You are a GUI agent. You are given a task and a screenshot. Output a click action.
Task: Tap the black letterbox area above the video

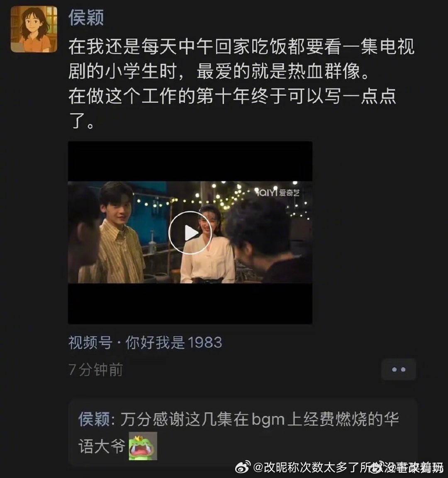(190, 161)
